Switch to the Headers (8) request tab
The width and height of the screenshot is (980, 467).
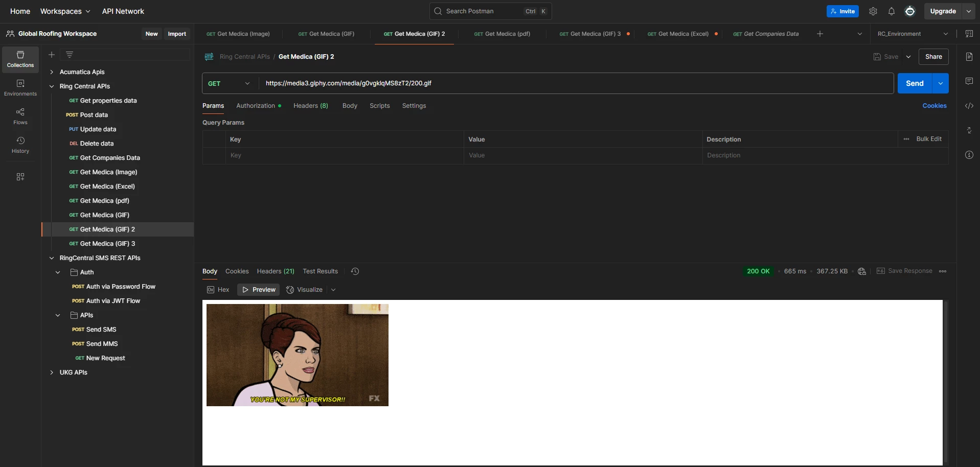point(311,106)
